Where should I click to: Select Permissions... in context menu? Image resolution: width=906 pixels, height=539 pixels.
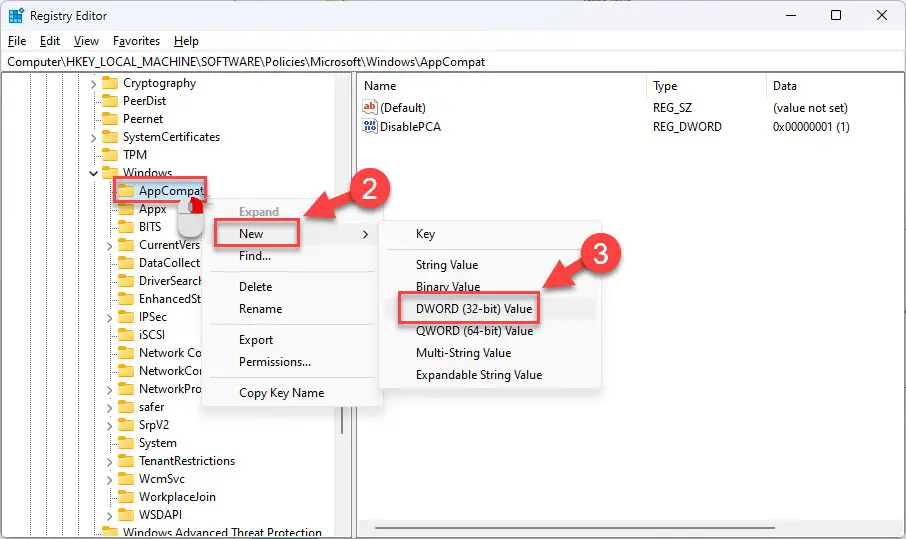pos(274,361)
